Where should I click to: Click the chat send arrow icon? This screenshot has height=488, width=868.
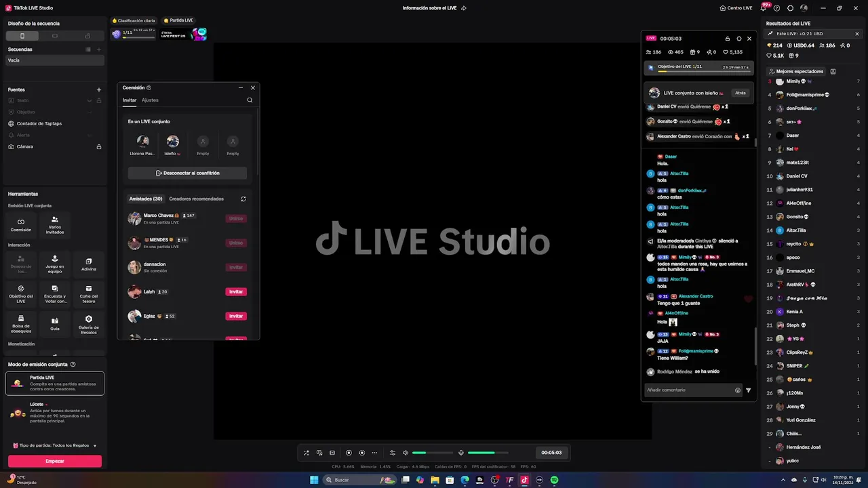coord(749,390)
